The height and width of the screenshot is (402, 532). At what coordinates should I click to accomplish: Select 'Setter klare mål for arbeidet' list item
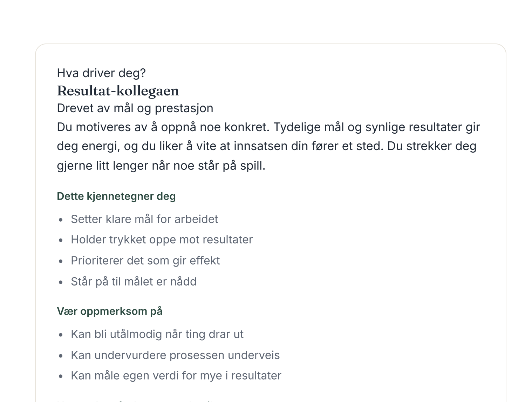[x=144, y=219]
